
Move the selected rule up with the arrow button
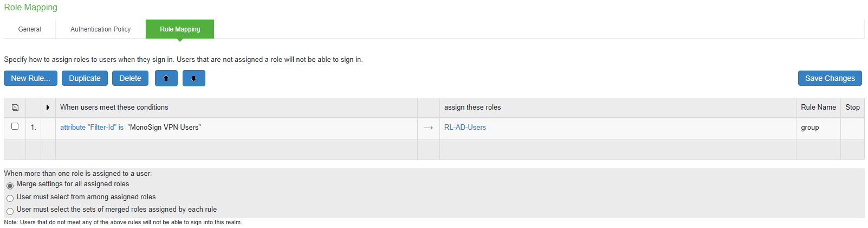click(166, 79)
